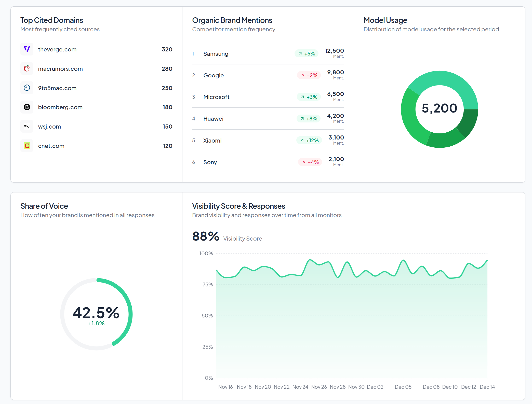
Task: Click the darkest green donut segment
Action: point(468,122)
